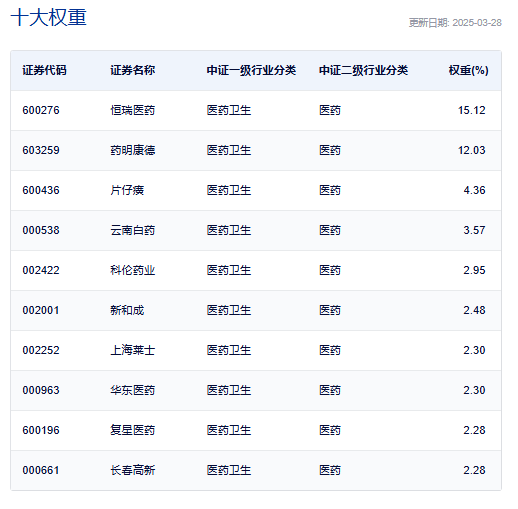Image resolution: width=518 pixels, height=509 pixels.
Task: Select 药明康德 in the table
Action: click(133, 150)
